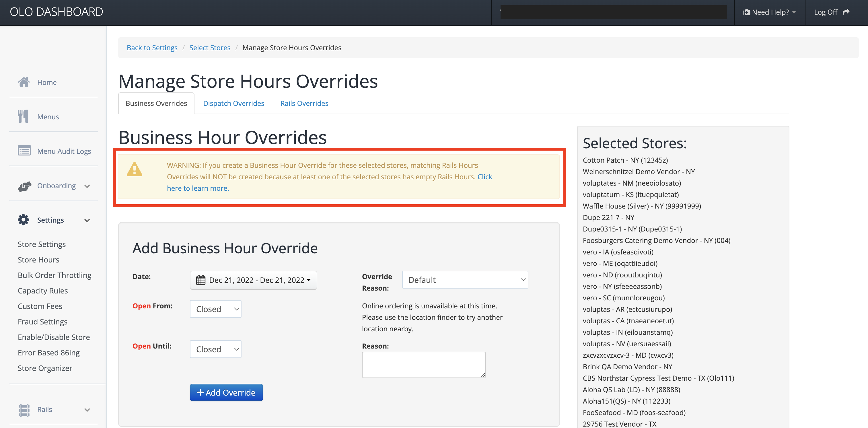The width and height of the screenshot is (868, 428).
Task: Collapse the Settings section chevron
Action: [x=87, y=220]
